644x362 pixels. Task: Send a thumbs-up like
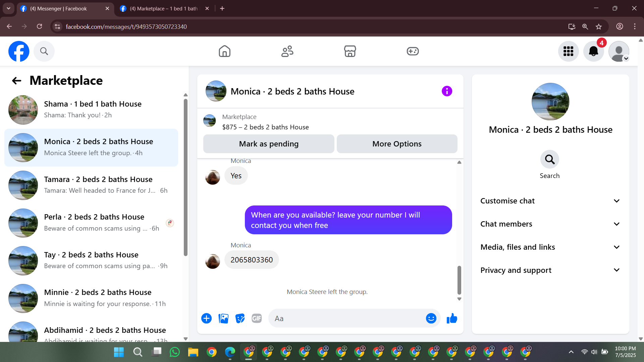coord(452,318)
